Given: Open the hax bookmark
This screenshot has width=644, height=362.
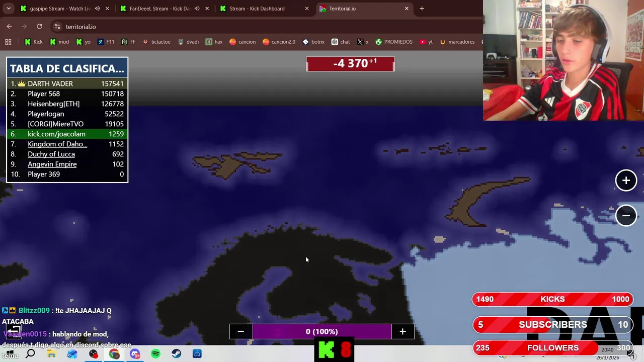Looking at the screenshot, I should (214, 42).
